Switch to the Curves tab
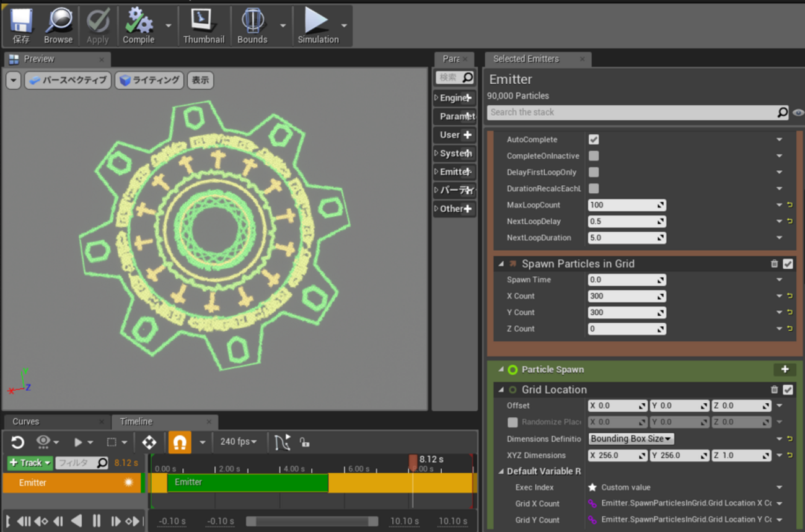805x532 pixels. (26, 422)
